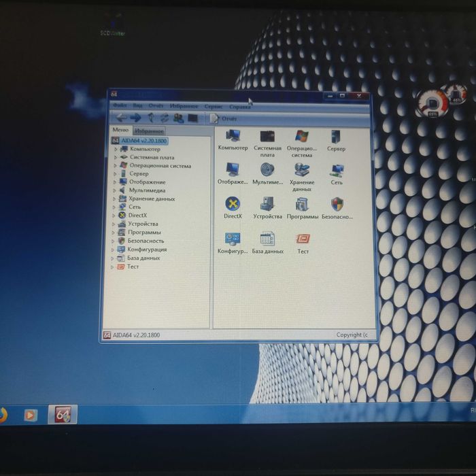
Task: Open the media player taskbar icon
Action: (x=31, y=415)
